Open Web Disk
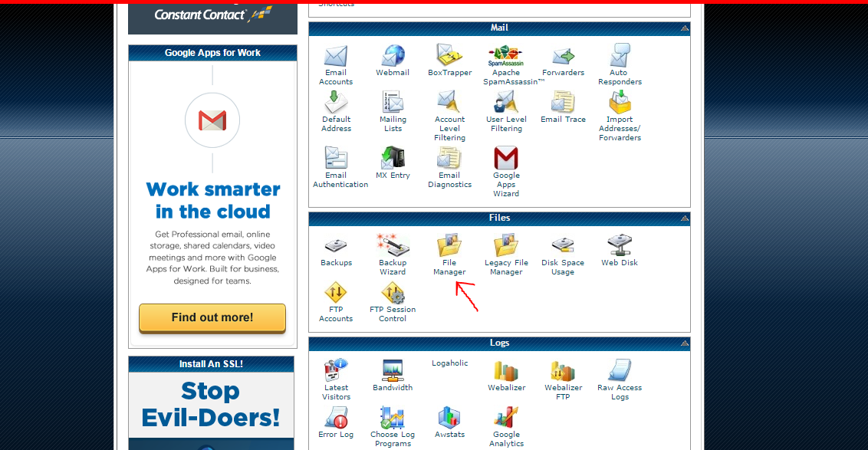Screen dimensions: 868x450 click(620, 251)
